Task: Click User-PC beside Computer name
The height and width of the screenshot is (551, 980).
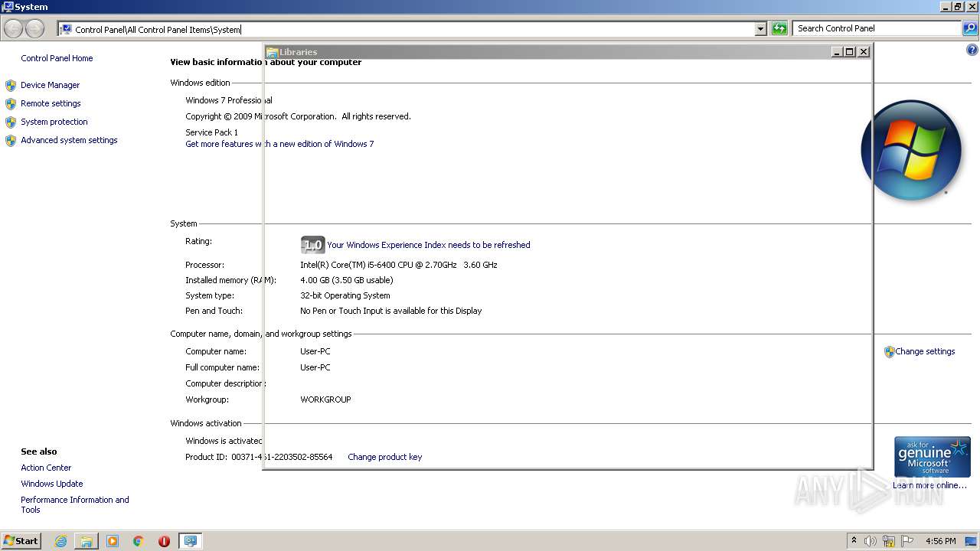Action: coord(315,352)
